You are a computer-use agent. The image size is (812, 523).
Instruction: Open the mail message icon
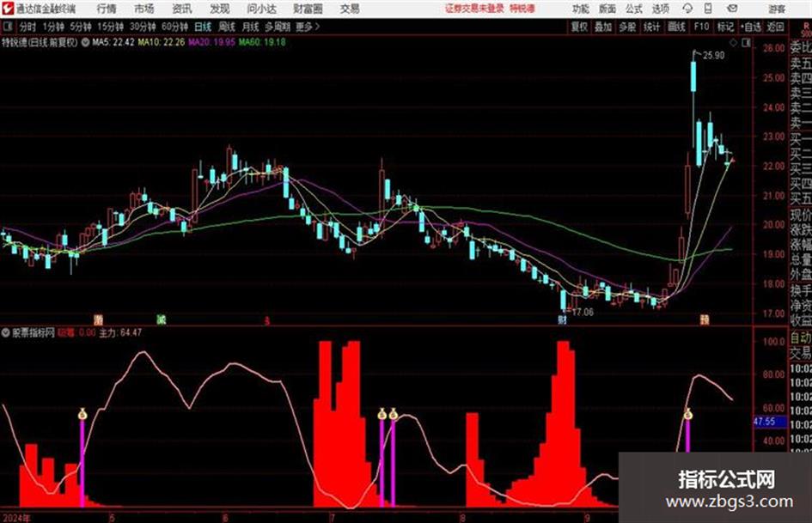(x=732, y=9)
